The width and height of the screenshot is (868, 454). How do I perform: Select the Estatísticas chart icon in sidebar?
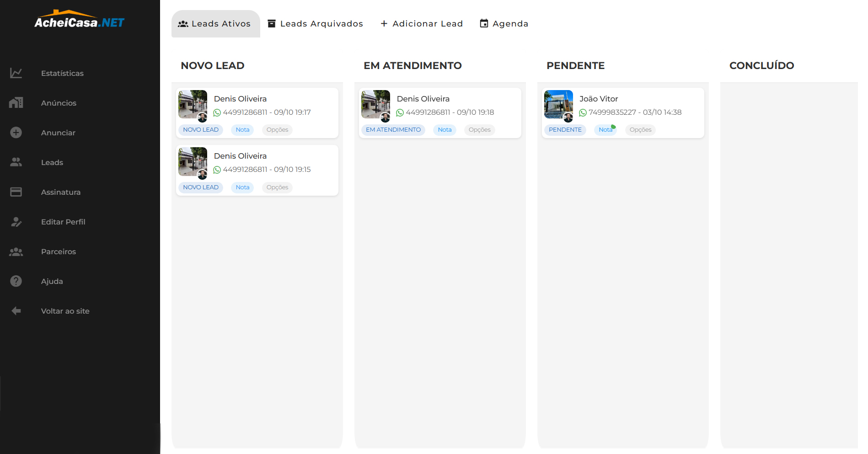(x=16, y=73)
